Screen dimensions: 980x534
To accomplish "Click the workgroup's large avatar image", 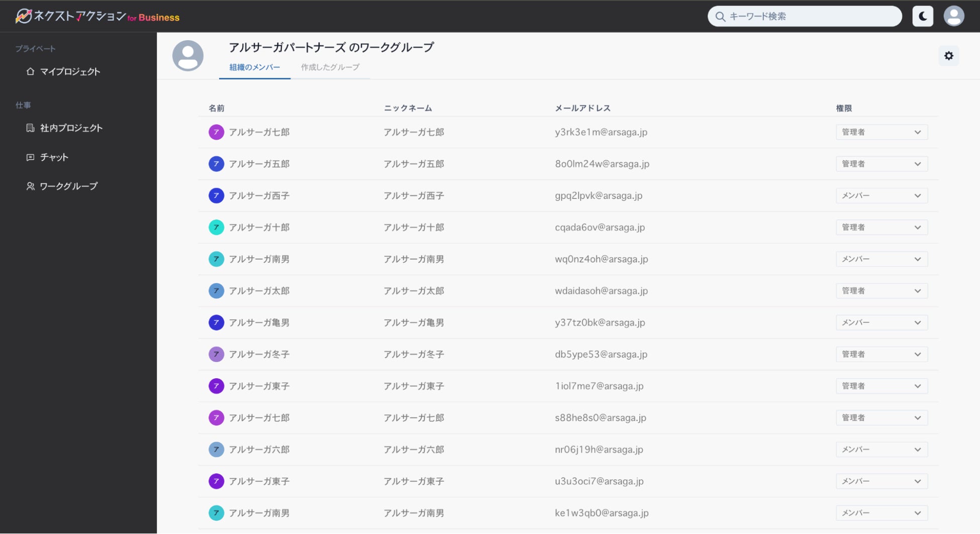I will (x=188, y=56).
